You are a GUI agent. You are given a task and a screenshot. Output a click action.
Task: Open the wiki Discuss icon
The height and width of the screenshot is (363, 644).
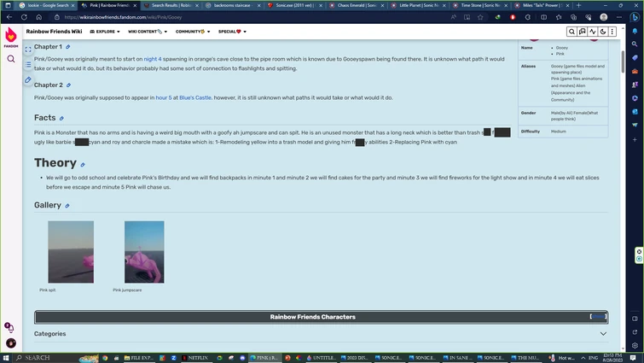(582, 32)
